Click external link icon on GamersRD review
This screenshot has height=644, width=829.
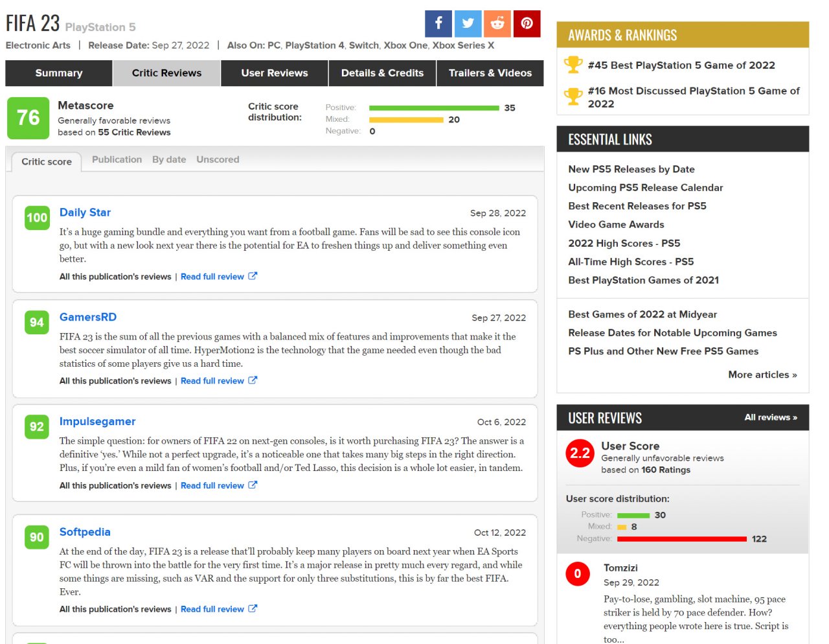tap(253, 380)
